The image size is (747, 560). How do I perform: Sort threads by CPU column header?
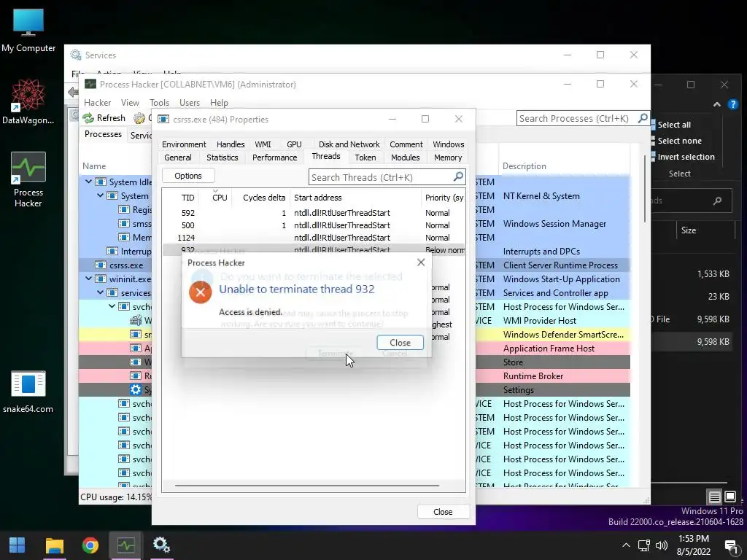click(x=220, y=198)
